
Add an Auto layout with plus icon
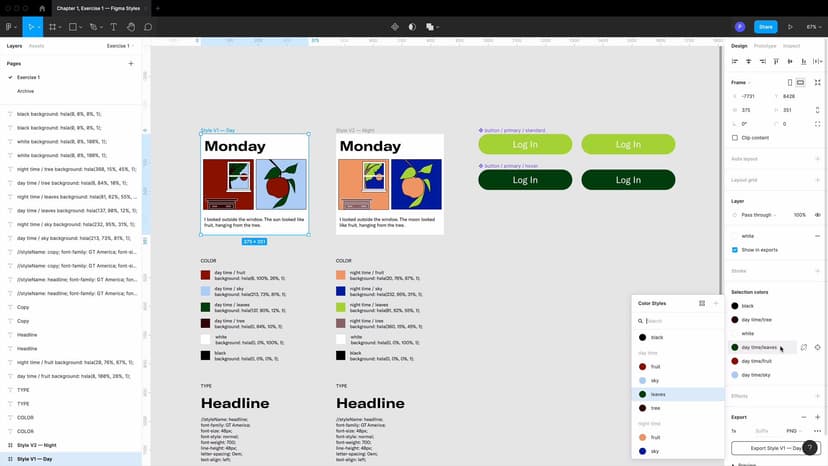[x=818, y=158]
